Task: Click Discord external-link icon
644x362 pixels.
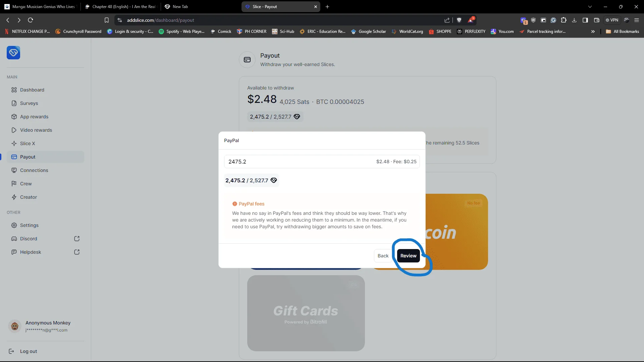Action: coord(77,239)
